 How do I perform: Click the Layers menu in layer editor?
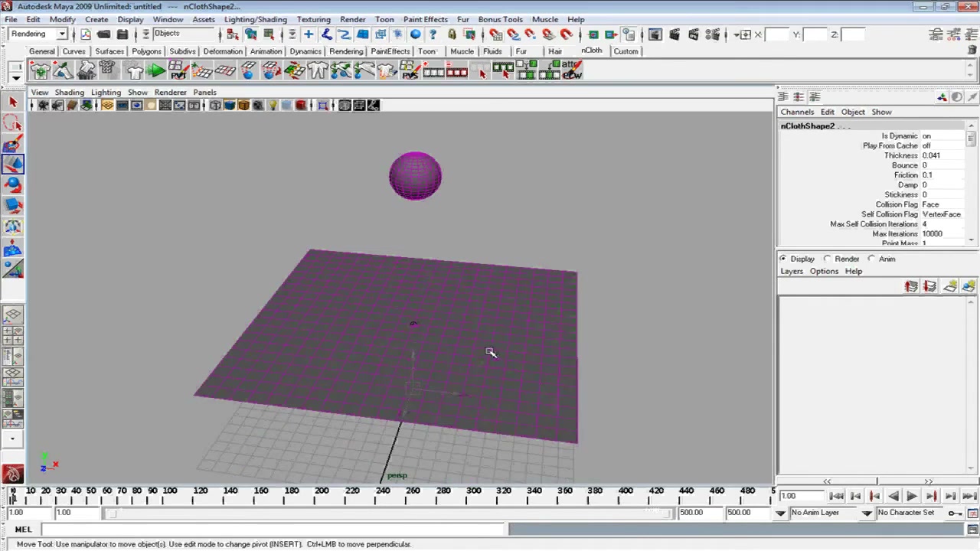click(792, 271)
